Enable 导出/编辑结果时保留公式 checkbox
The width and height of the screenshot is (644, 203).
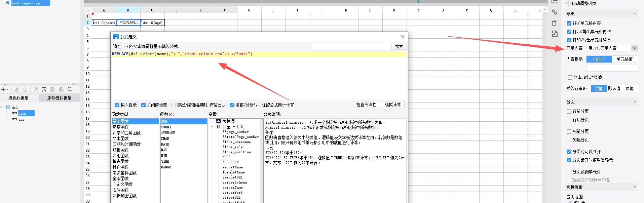[174, 105]
